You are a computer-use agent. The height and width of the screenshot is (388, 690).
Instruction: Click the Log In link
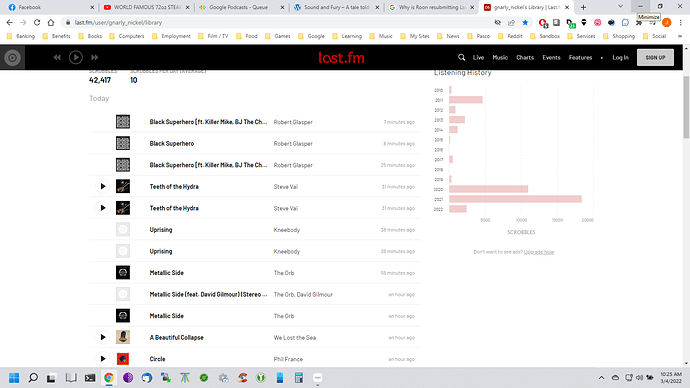click(x=620, y=57)
